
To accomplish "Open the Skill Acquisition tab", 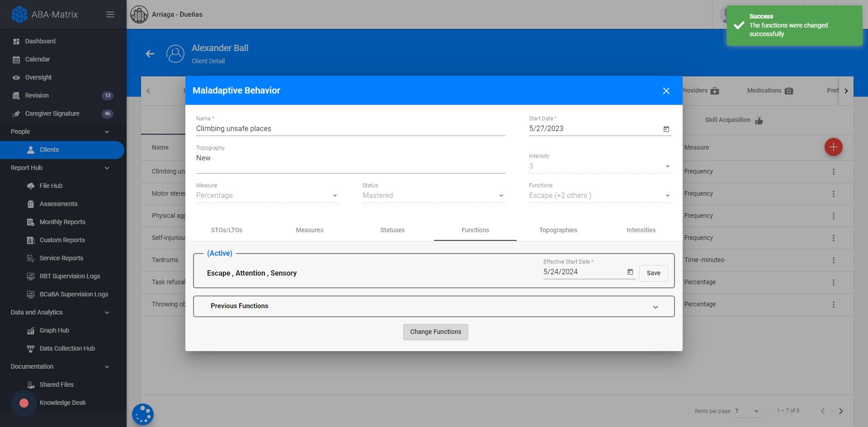I will pyautogui.click(x=734, y=120).
